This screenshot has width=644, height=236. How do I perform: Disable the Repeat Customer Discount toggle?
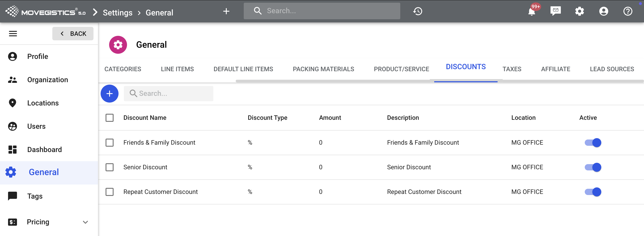click(x=593, y=192)
